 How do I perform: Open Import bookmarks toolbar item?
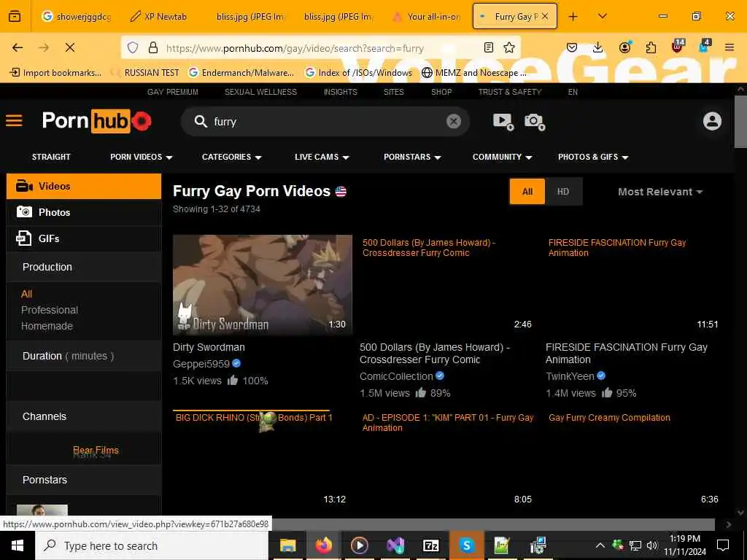55,73
